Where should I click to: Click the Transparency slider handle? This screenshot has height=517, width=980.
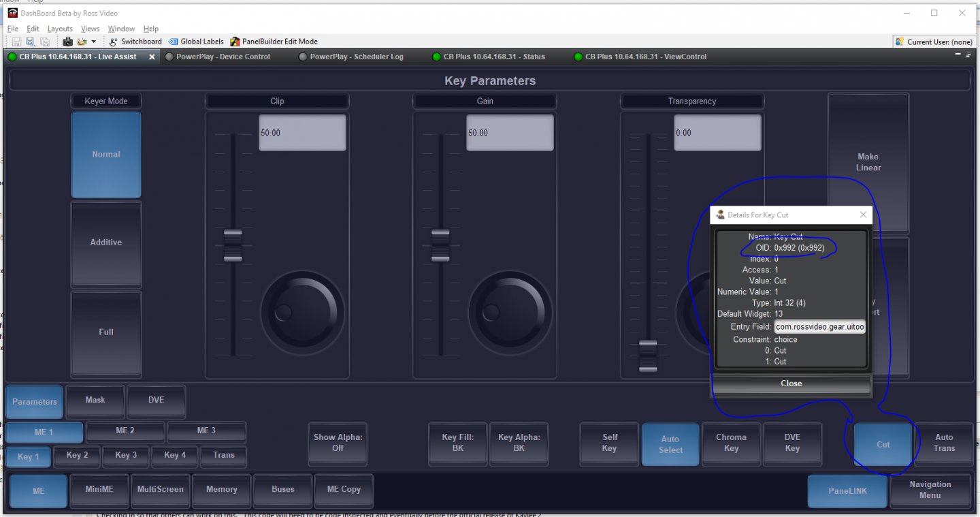pos(648,356)
